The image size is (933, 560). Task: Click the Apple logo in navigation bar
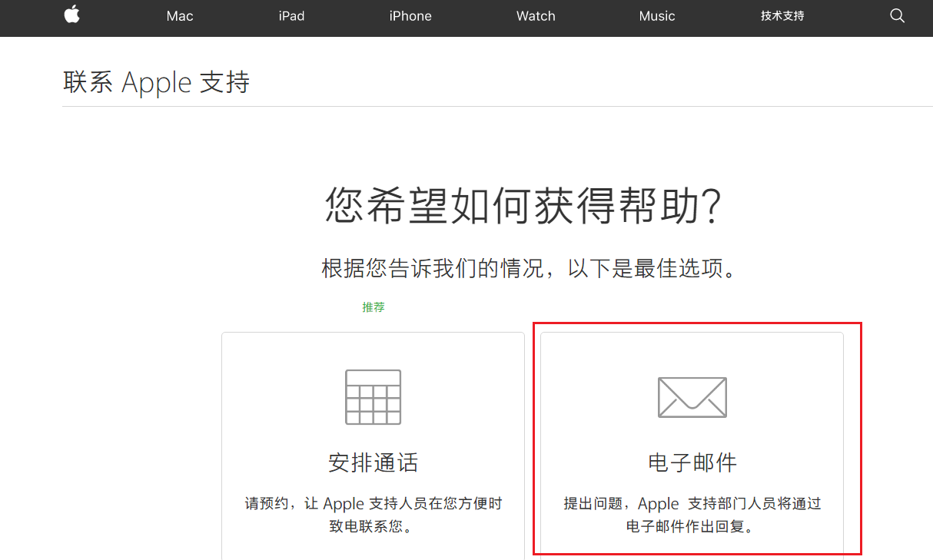click(72, 15)
